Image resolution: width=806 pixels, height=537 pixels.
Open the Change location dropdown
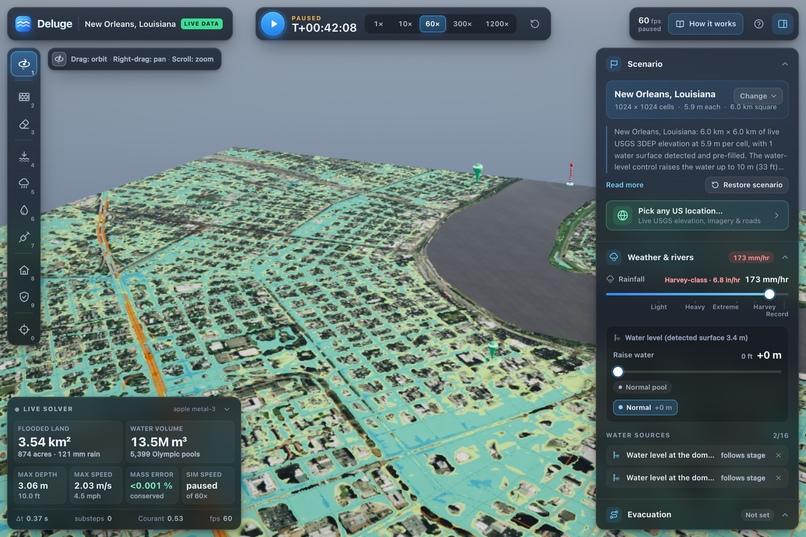coord(758,96)
